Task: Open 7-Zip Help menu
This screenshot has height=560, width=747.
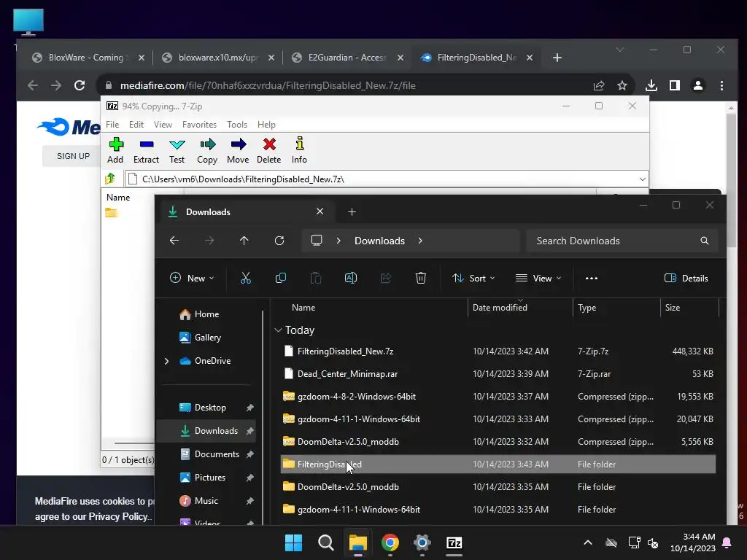Action: (x=266, y=124)
